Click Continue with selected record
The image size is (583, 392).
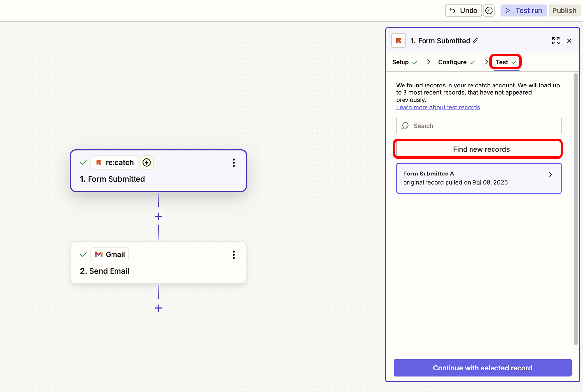(x=482, y=368)
